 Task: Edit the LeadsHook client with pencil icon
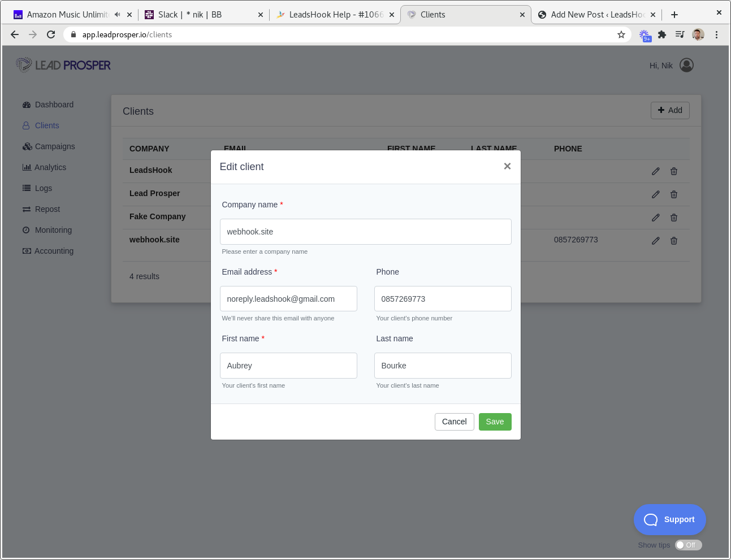click(656, 171)
